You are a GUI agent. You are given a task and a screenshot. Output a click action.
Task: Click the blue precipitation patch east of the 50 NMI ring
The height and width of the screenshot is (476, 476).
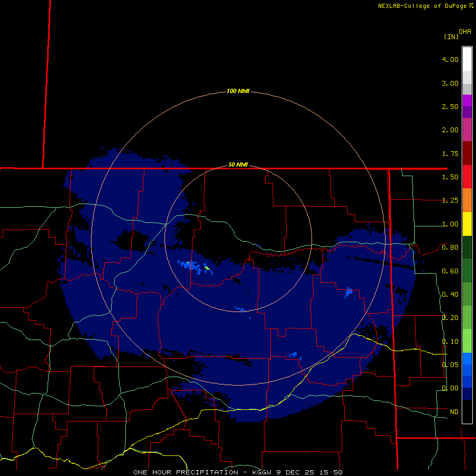349,292
